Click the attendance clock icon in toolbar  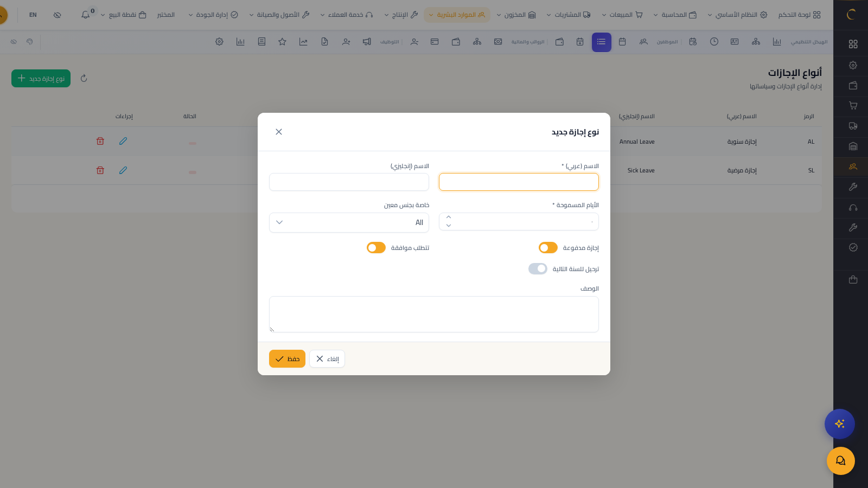714,42
